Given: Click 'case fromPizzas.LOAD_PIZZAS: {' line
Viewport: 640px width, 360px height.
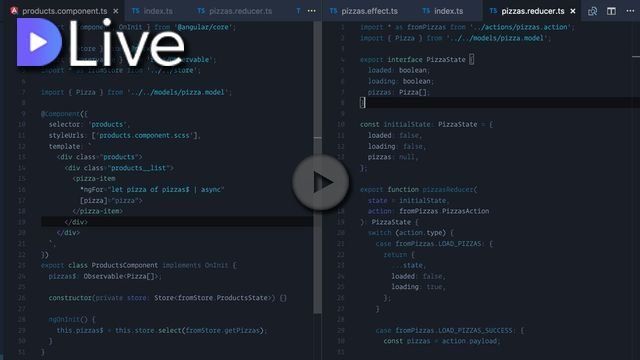Looking at the screenshot, I should pyautogui.click(x=434, y=244).
